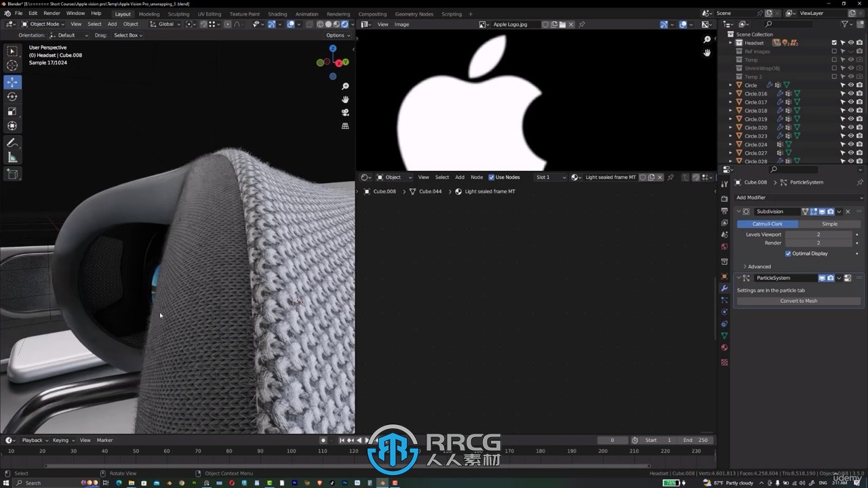
Task: Open the node editor Node menu
Action: pos(477,178)
